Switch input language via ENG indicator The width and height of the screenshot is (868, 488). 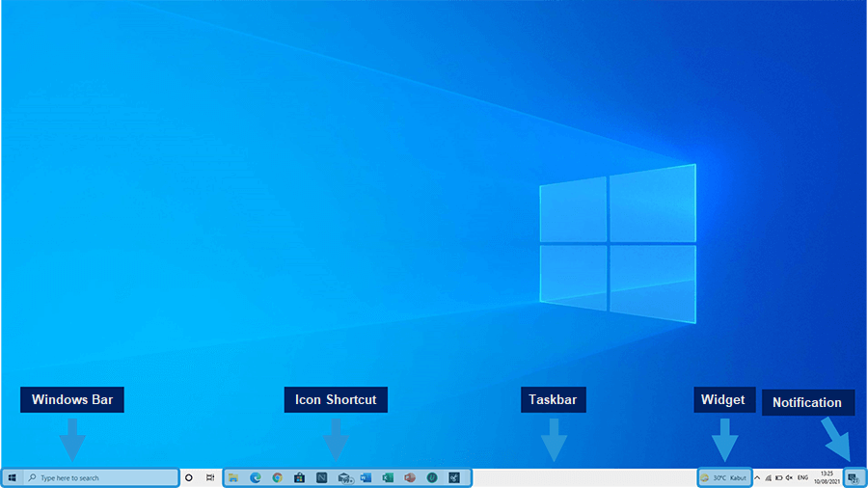[x=802, y=478]
